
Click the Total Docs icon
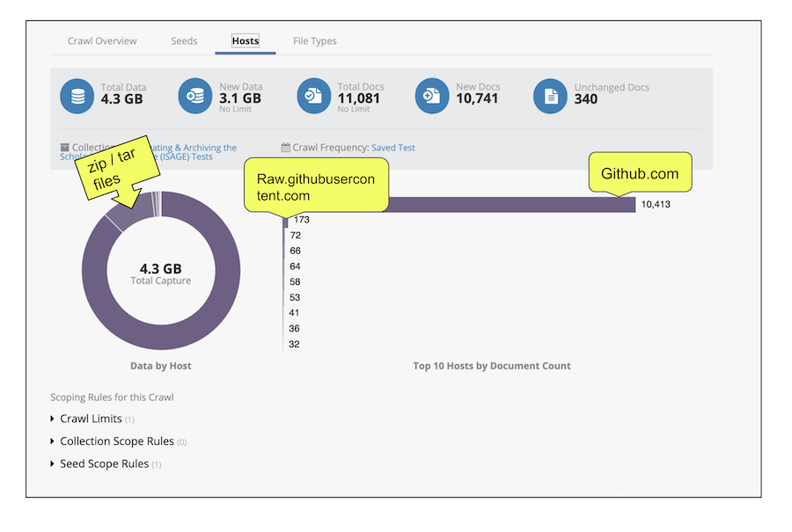pos(314,96)
